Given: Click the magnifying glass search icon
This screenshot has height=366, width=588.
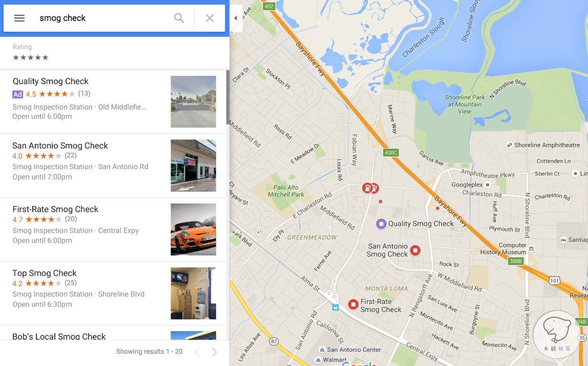Looking at the screenshot, I should point(179,18).
